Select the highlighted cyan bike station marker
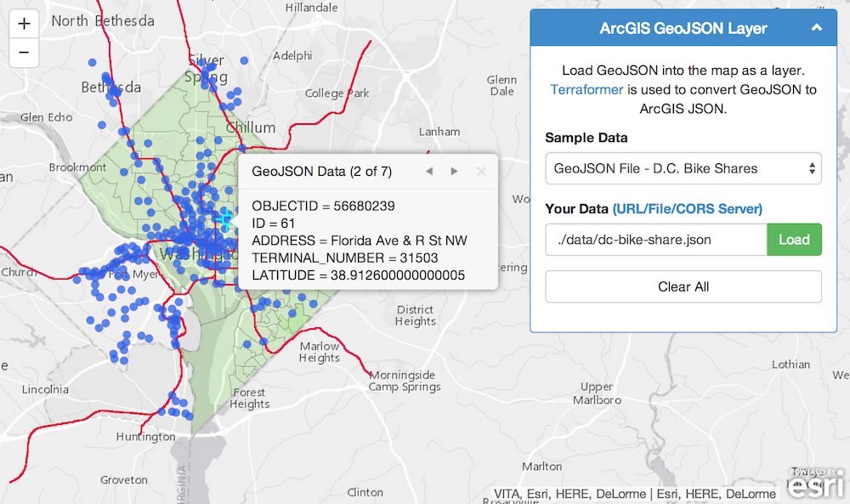The height and width of the screenshot is (504, 850). click(227, 219)
